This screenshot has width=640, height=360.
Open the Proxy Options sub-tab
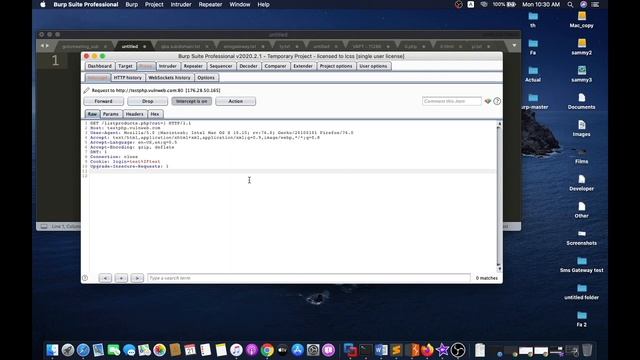coord(206,78)
